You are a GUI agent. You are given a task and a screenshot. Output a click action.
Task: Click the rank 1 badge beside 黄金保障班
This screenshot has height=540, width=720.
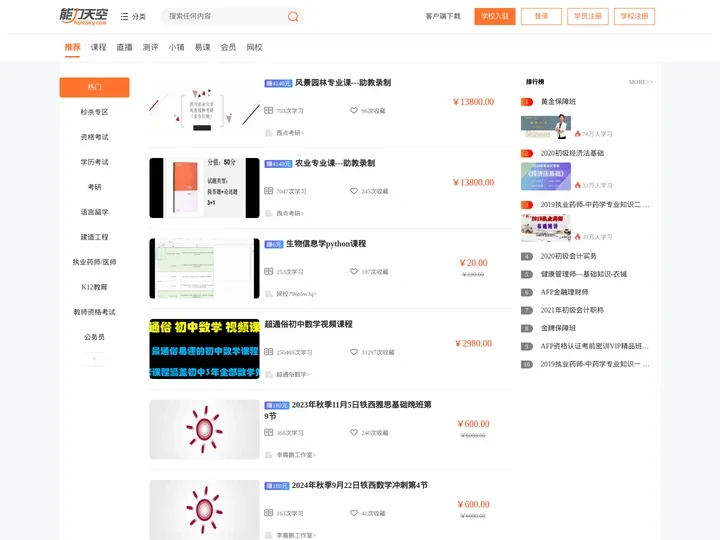(527, 102)
